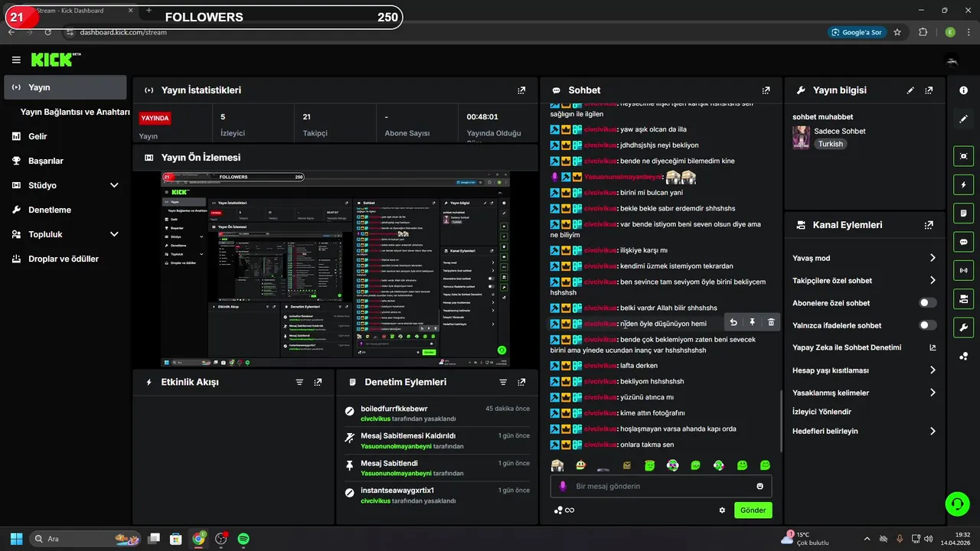Click the green support headset button

pos(957,504)
